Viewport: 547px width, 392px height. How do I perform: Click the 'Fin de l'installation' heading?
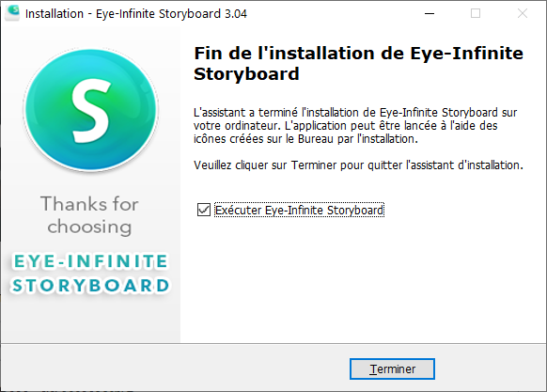tap(358, 64)
